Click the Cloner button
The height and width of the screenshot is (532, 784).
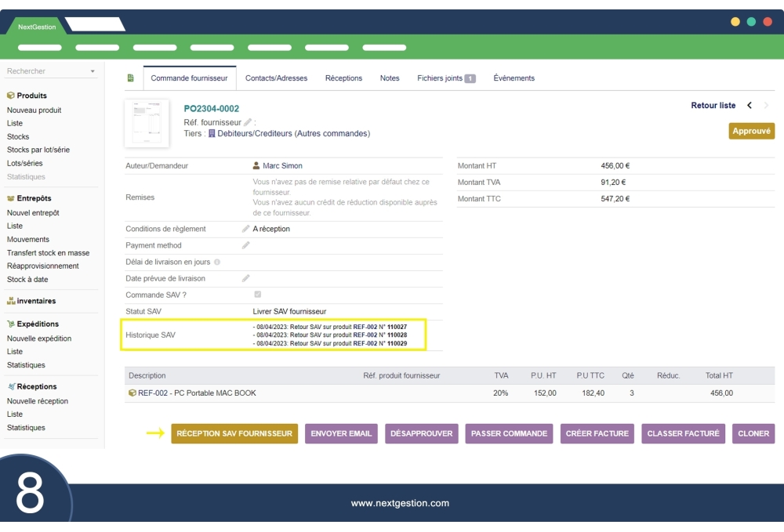(x=753, y=433)
